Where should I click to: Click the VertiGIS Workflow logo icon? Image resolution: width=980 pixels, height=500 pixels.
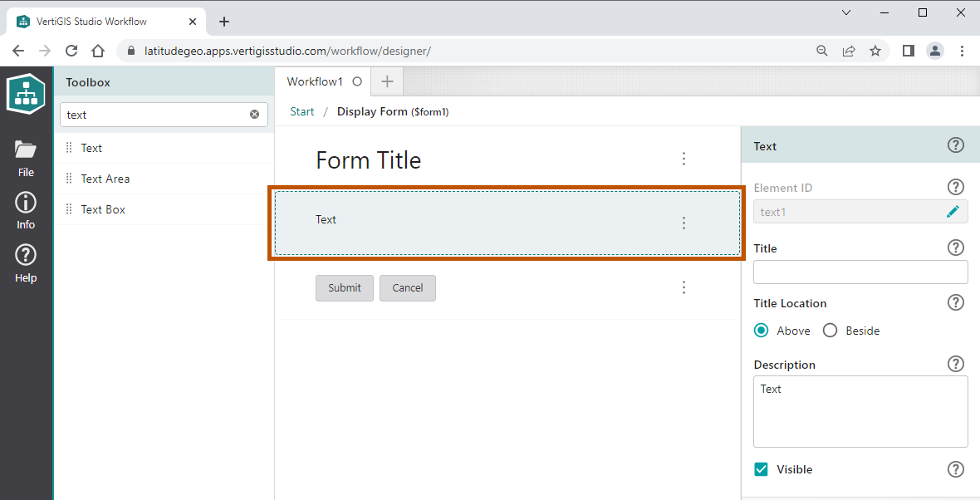pyautogui.click(x=26, y=94)
